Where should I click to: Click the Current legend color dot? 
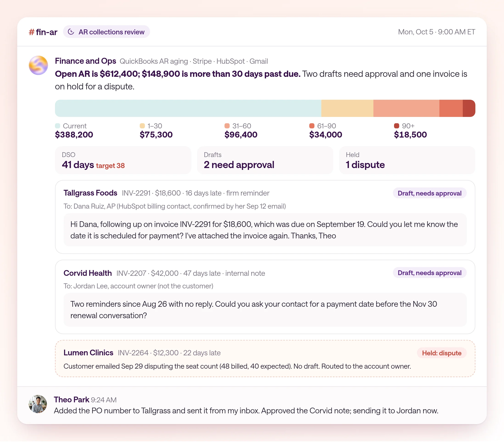(x=58, y=126)
